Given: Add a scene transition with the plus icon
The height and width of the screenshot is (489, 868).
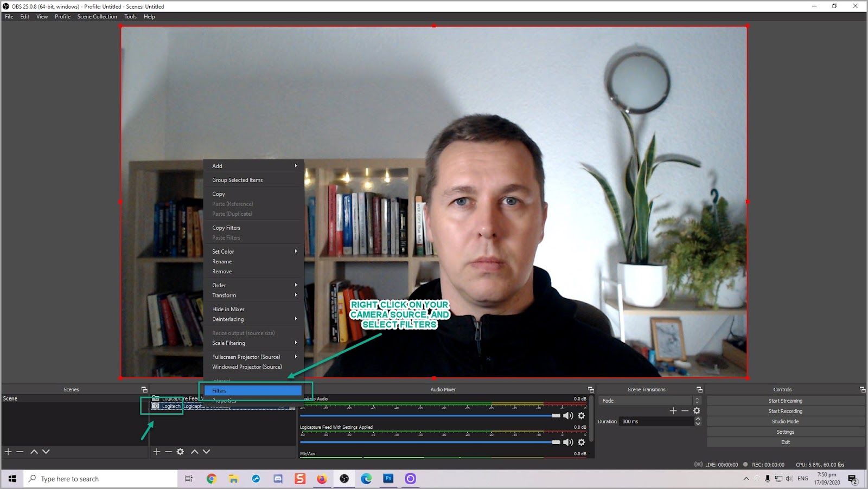Looking at the screenshot, I should point(673,411).
